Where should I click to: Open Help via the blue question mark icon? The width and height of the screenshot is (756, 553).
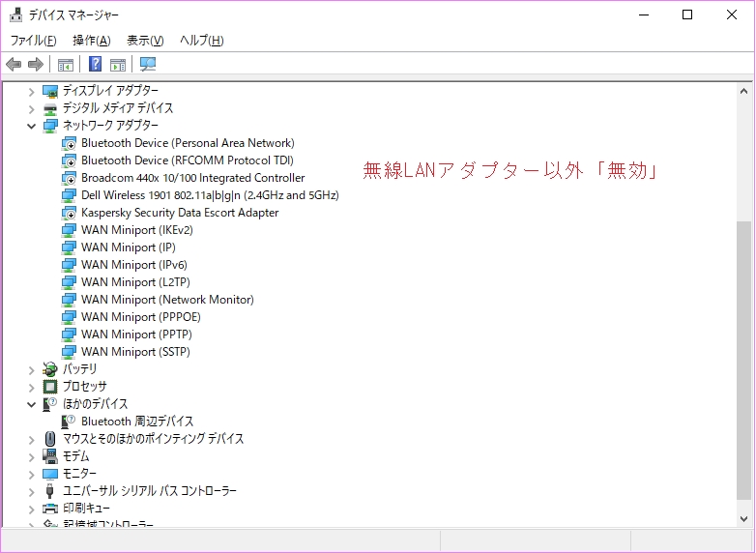[x=96, y=64]
